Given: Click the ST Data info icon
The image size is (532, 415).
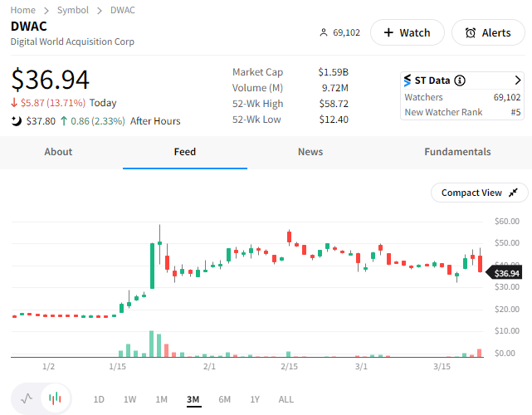Looking at the screenshot, I should [460, 81].
